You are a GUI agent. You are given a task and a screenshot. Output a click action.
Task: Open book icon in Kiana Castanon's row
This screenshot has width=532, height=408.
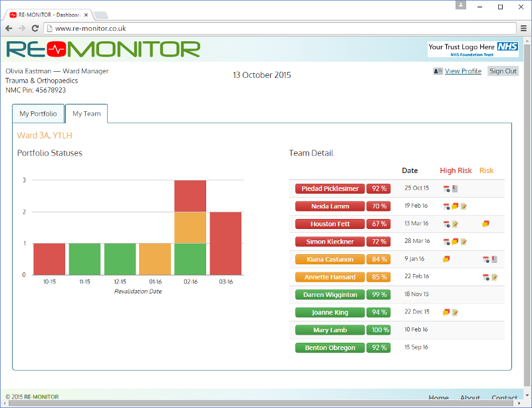(x=494, y=260)
